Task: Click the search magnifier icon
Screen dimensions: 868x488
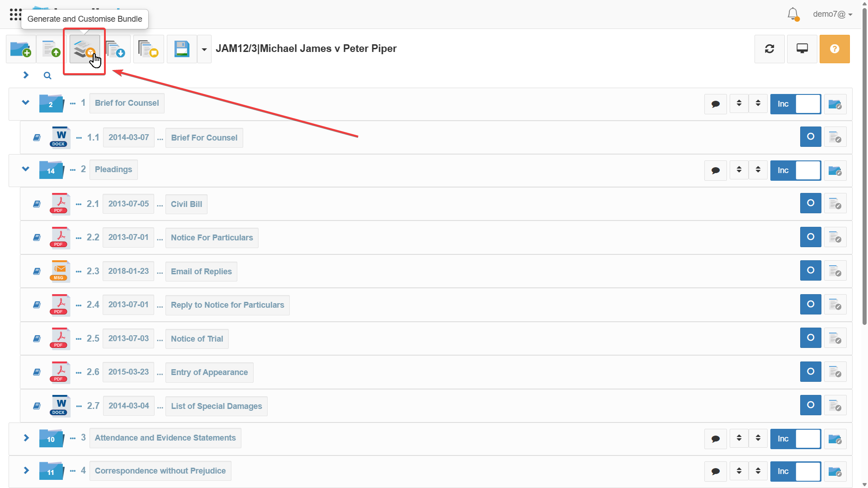Action: [47, 75]
